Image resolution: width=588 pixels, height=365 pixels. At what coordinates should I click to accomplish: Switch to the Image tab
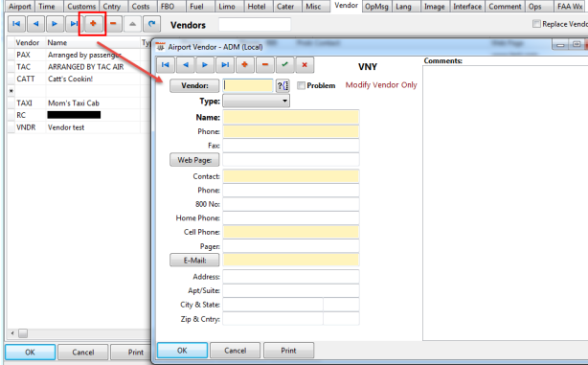pos(434,7)
